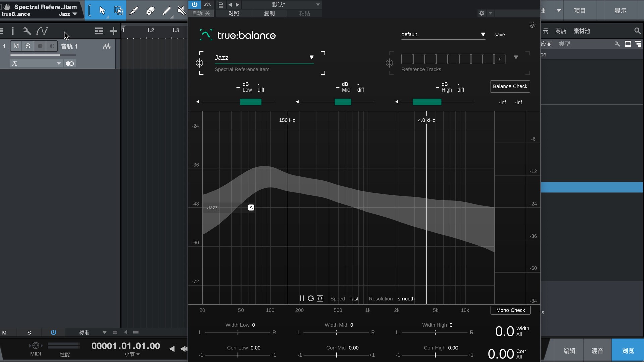
Task: Switch to 混音 tab
Action: pyautogui.click(x=597, y=351)
